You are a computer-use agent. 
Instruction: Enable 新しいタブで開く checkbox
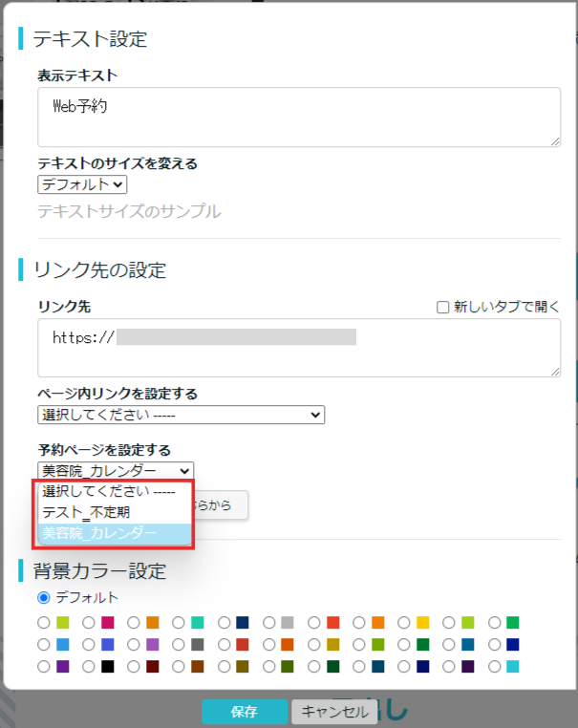442,307
